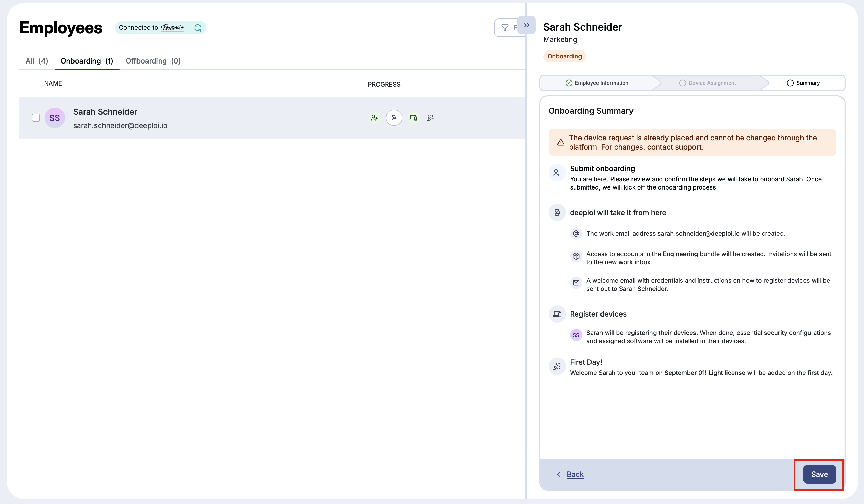Click the package bundle icon
Image resolution: width=864 pixels, height=504 pixels.
(x=576, y=256)
